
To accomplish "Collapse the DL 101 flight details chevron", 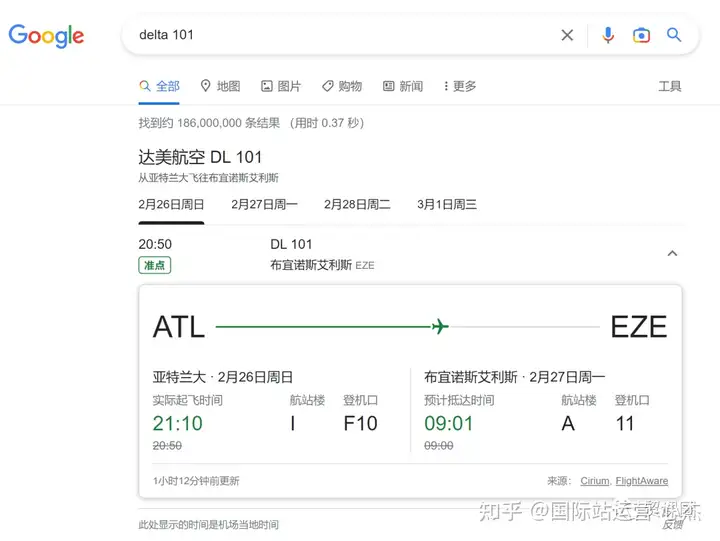I will click(672, 253).
